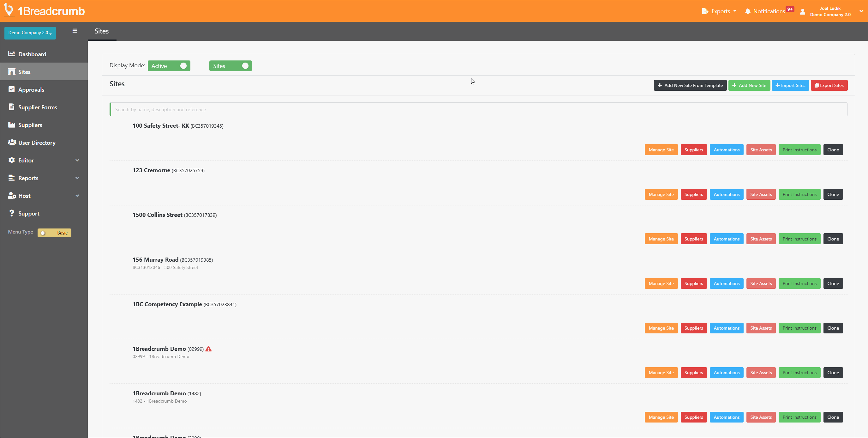Click Add New Site button
Image resolution: width=868 pixels, height=438 pixels.
tap(750, 85)
